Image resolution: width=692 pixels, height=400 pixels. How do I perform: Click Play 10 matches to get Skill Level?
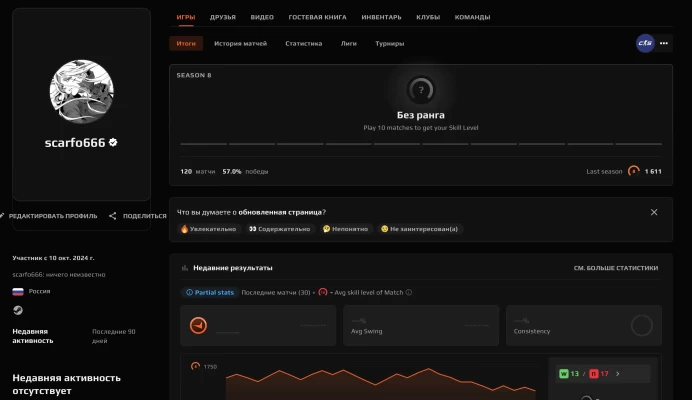coord(421,128)
